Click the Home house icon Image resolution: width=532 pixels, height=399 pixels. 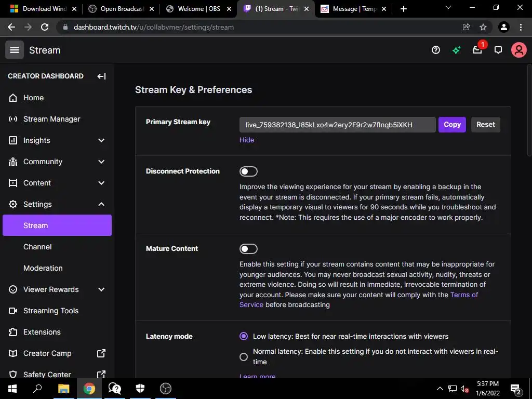point(13,98)
